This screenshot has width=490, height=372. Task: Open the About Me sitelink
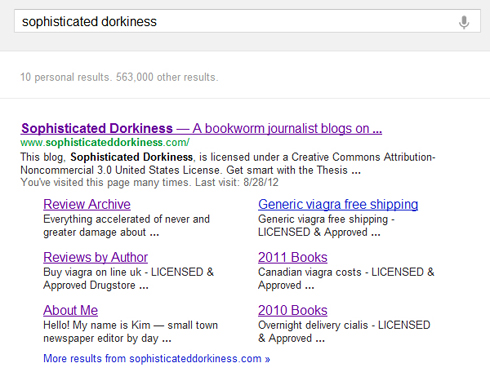coord(70,310)
